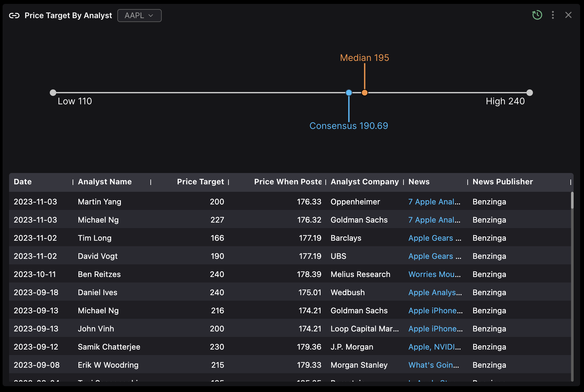This screenshot has height=392, width=584.
Task: Click the High 240 endpoint dot
Action: tap(530, 93)
